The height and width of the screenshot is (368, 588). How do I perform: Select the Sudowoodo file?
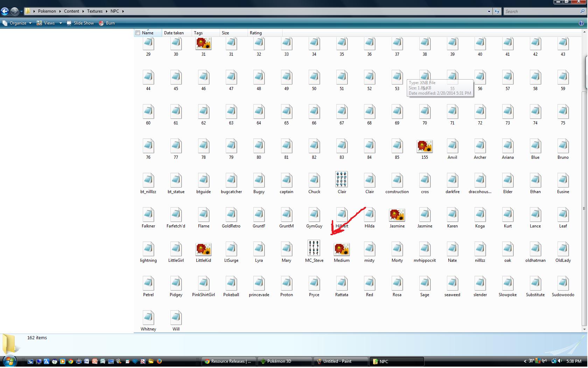563,286
